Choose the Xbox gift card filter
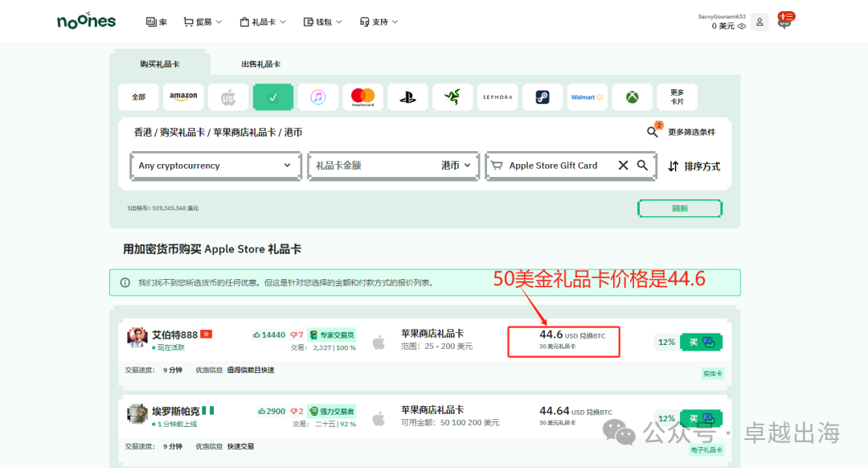The width and height of the screenshot is (868, 468). (633, 96)
